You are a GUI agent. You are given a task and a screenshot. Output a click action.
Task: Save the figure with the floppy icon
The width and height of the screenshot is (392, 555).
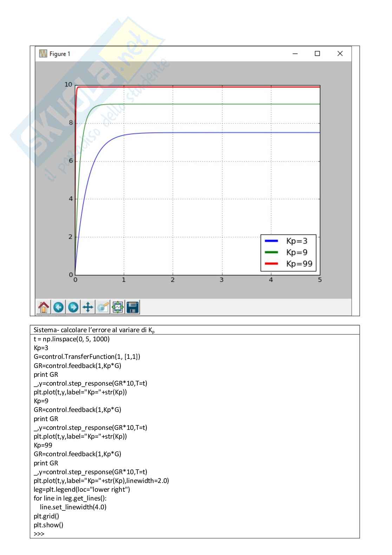coord(133,307)
